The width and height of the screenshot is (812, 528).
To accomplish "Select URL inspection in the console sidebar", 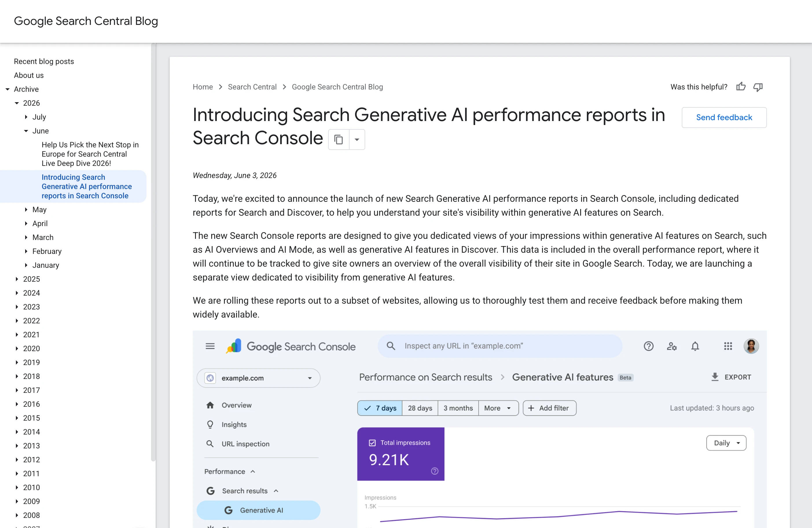I will 245,444.
